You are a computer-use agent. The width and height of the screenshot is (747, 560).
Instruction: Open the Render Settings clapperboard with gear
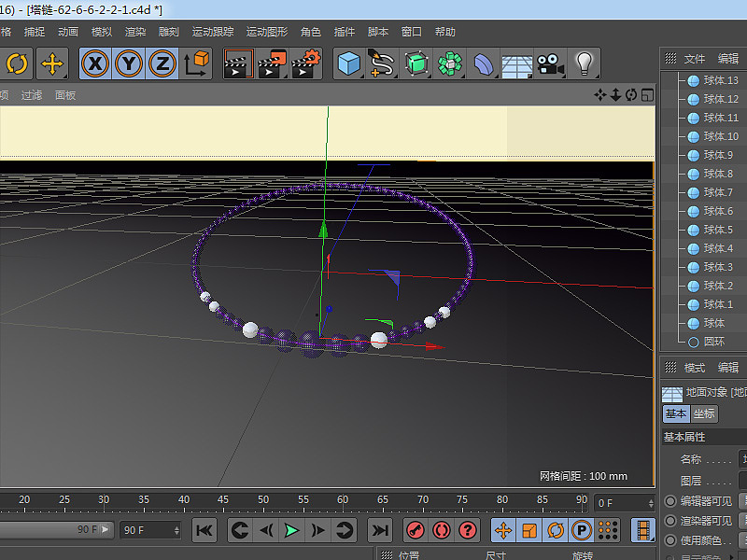[306, 63]
